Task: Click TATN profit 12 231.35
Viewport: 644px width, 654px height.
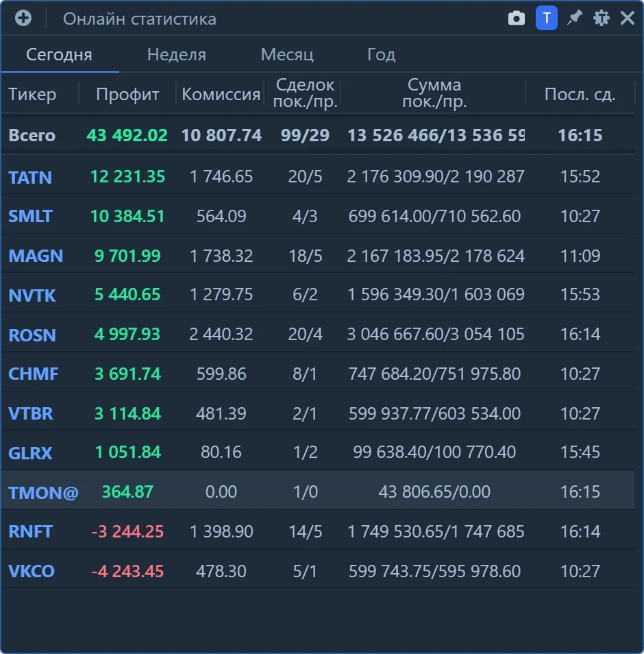Action: 127,176
